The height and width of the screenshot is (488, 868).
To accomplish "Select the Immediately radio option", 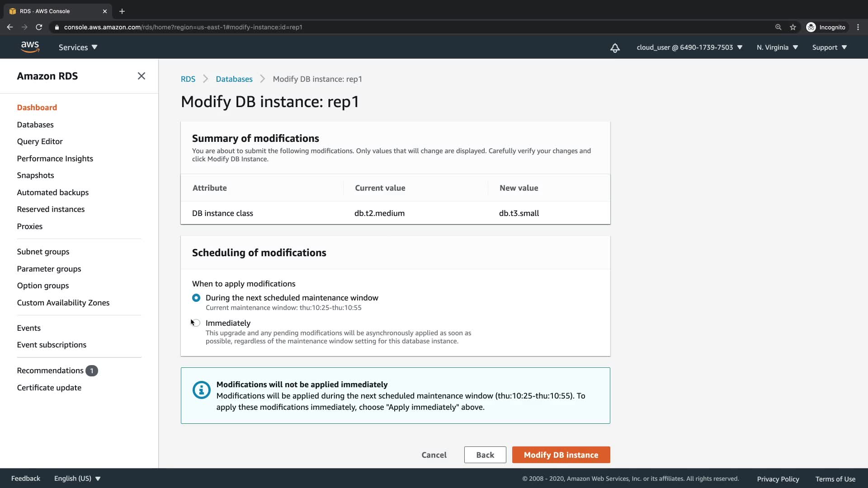I will tap(196, 323).
